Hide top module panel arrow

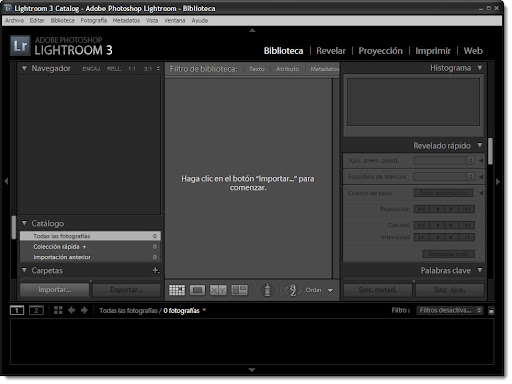(x=252, y=30)
